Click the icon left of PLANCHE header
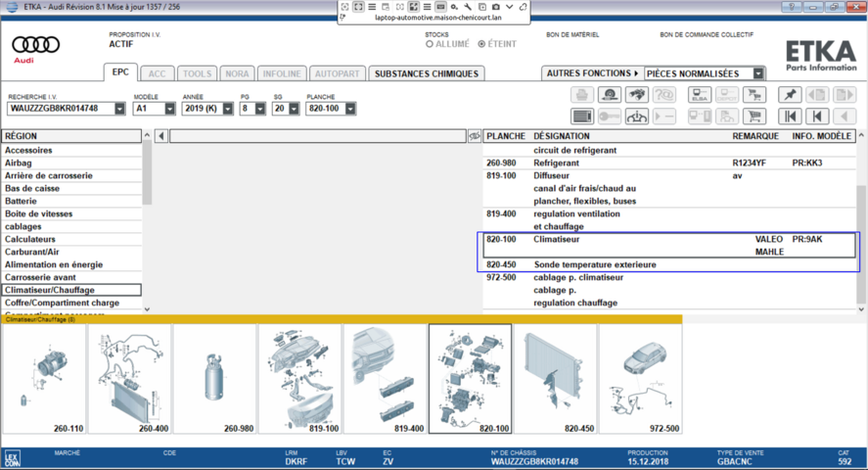The width and height of the screenshot is (868, 470). [475, 136]
